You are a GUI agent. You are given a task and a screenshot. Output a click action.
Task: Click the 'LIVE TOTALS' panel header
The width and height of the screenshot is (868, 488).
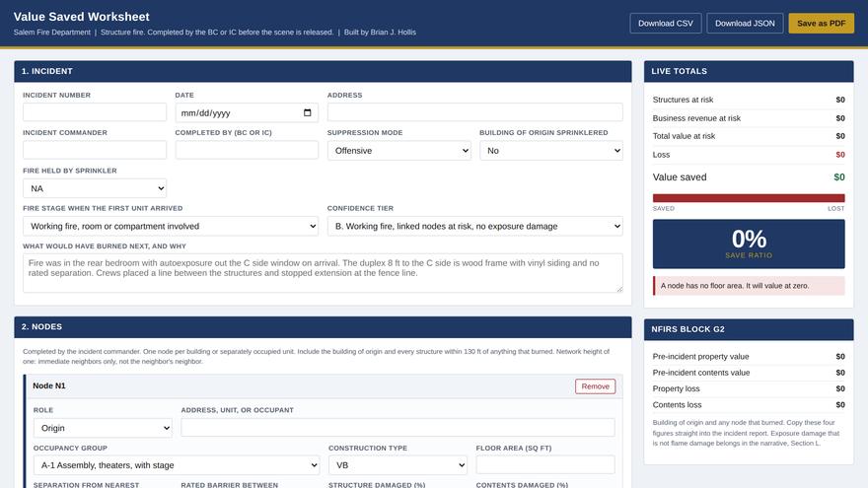[749, 71]
